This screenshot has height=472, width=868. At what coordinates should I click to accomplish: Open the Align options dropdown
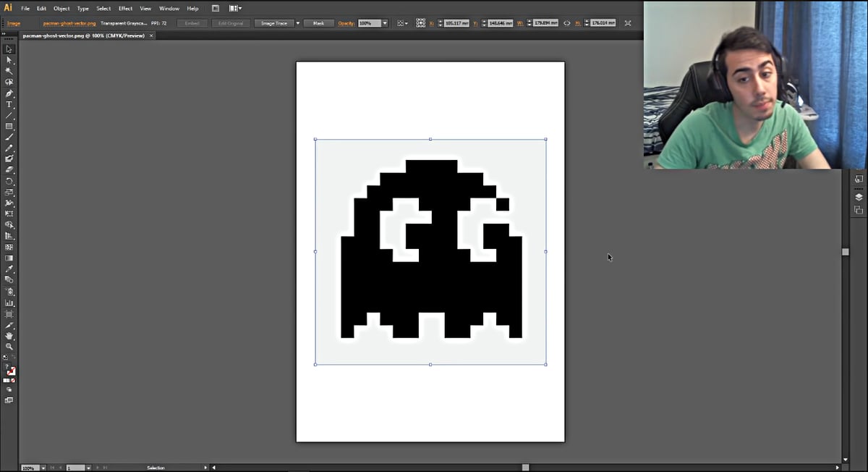click(401, 23)
